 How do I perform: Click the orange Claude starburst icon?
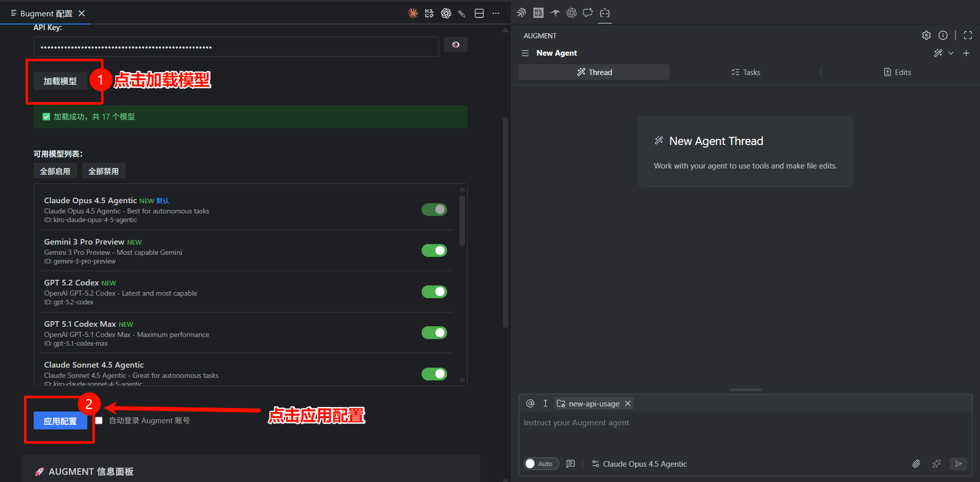click(413, 13)
